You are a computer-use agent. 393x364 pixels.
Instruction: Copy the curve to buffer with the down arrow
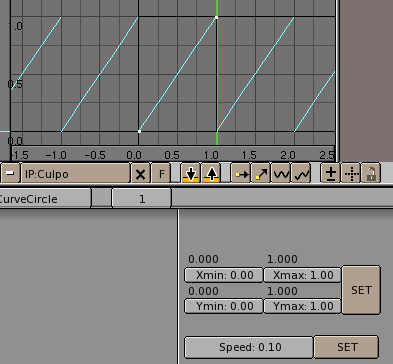191,174
